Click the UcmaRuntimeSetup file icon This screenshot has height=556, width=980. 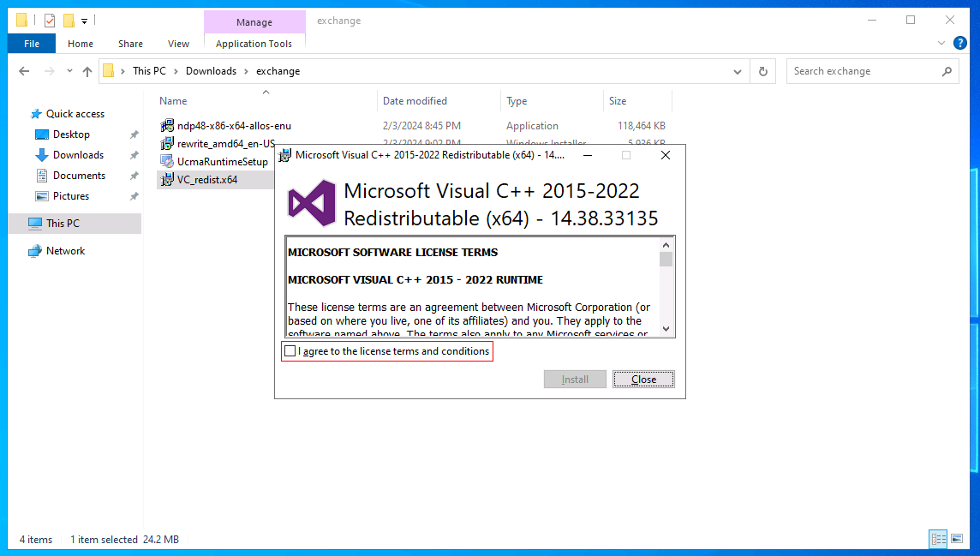tap(167, 162)
